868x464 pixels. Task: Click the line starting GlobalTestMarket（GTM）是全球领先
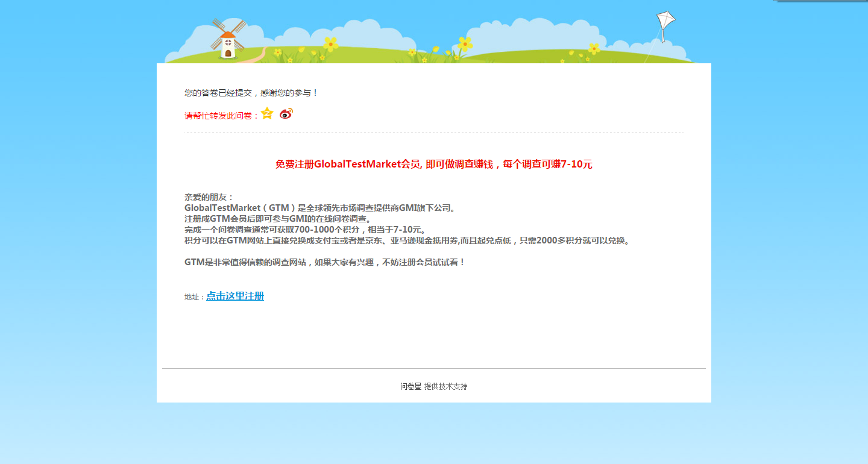(x=321, y=208)
